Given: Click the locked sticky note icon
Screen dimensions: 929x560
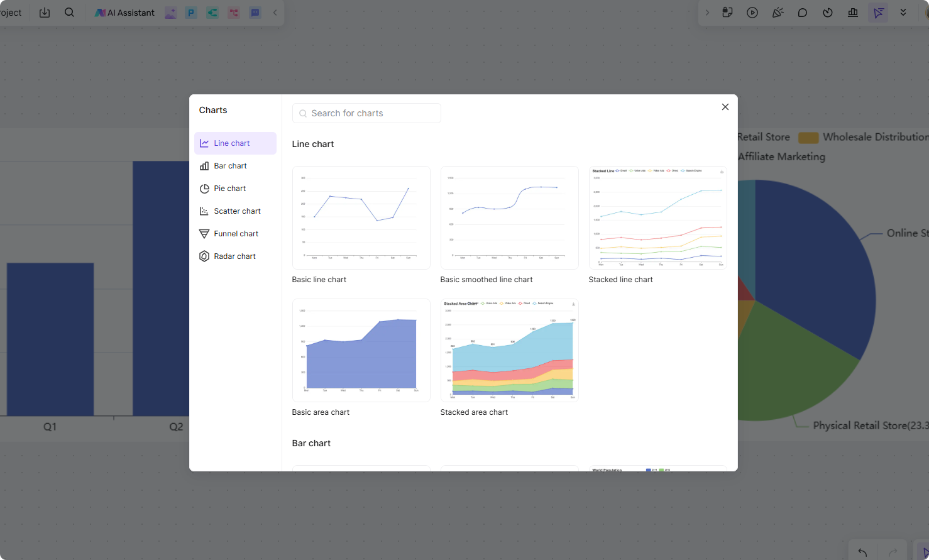Looking at the screenshot, I should 727,13.
